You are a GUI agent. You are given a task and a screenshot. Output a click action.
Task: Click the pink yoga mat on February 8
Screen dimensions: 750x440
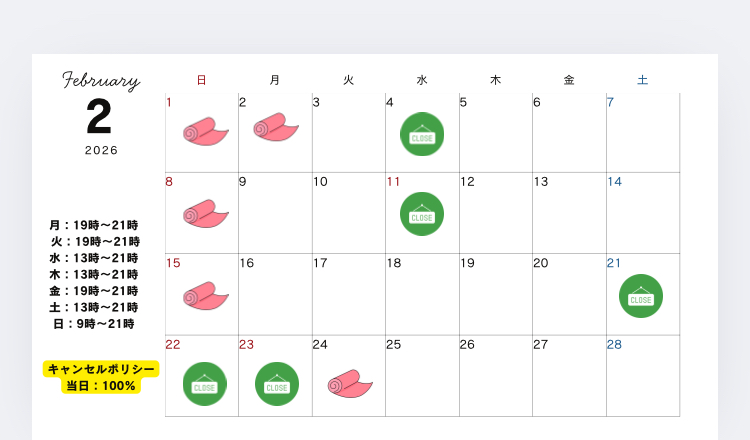[x=205, y=213]
